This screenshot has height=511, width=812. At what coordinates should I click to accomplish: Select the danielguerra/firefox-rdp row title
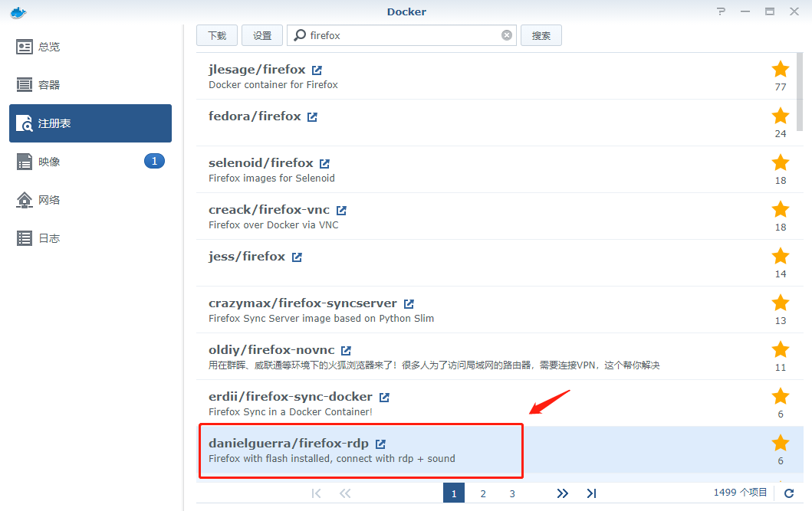[x=289, y=444]
